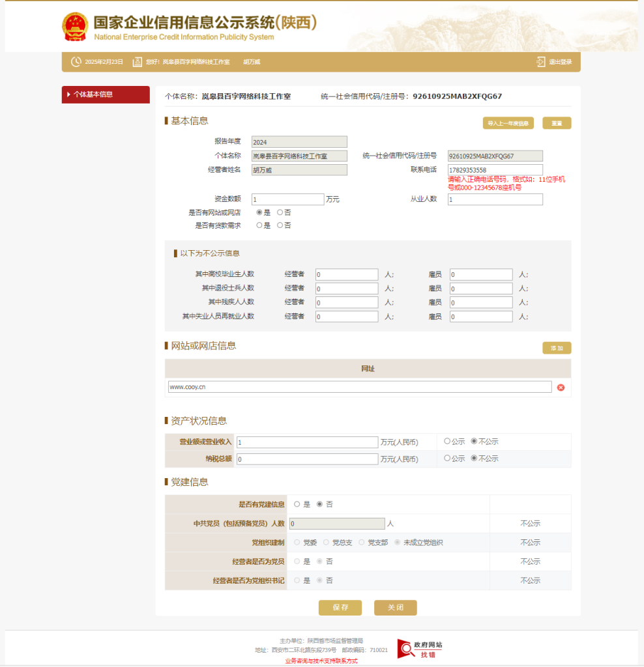The height and width of the screenshot is (667, 644).
Task: Click the national emblem logo
Action: (x=74, y=27)
